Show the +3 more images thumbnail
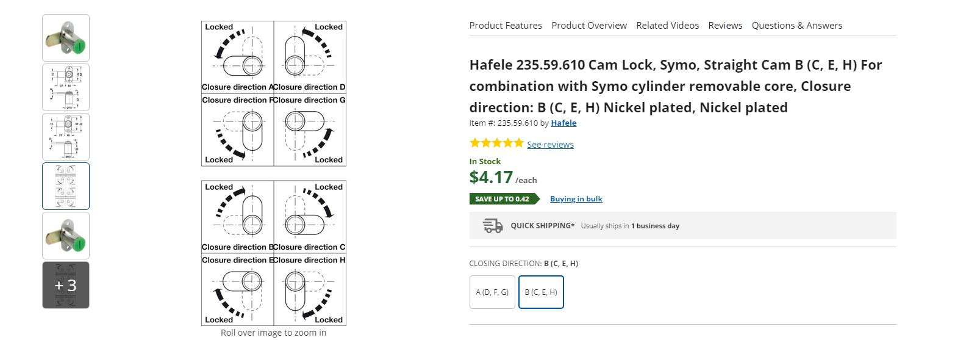This screenshot has width=980, height=340. pos(66,285)
